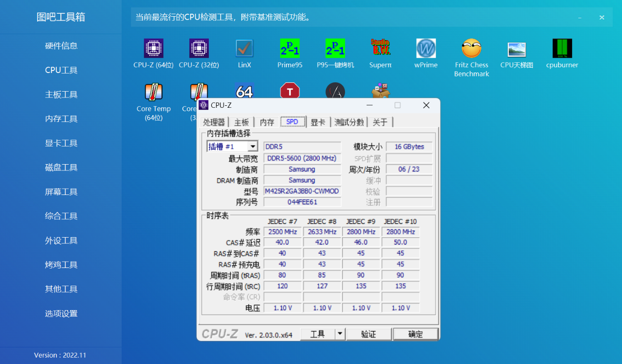Image resolution: width=622 pixels, height=364 pixels.
Task: Switch to the 显卡 tab in CPU-Z
Action: point(318,122)
